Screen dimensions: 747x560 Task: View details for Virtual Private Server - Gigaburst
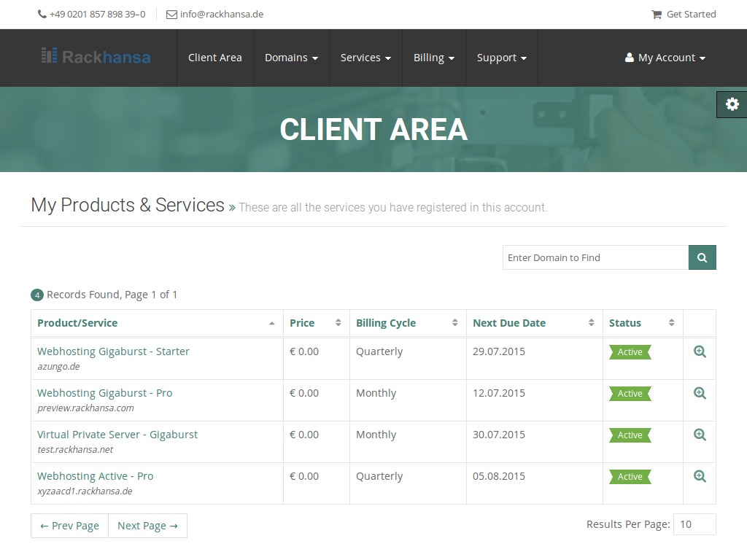click(x=700, y=435)
